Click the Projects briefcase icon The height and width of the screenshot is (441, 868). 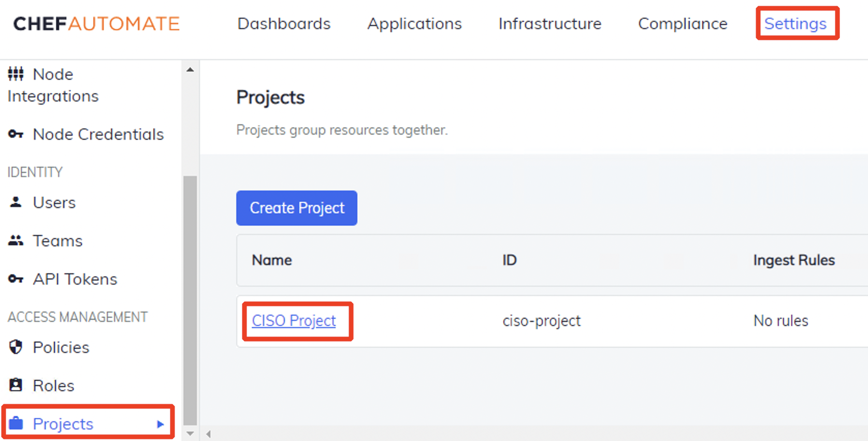(x=16, y=423)
